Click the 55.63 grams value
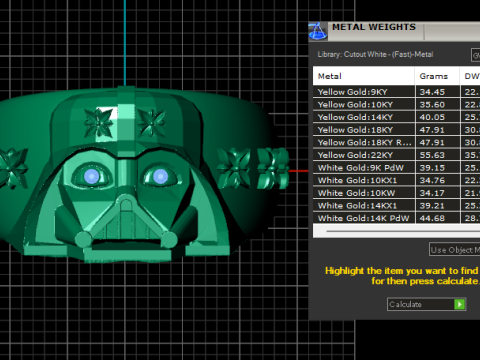Screen dimensions: 480x360 [432, 155]
